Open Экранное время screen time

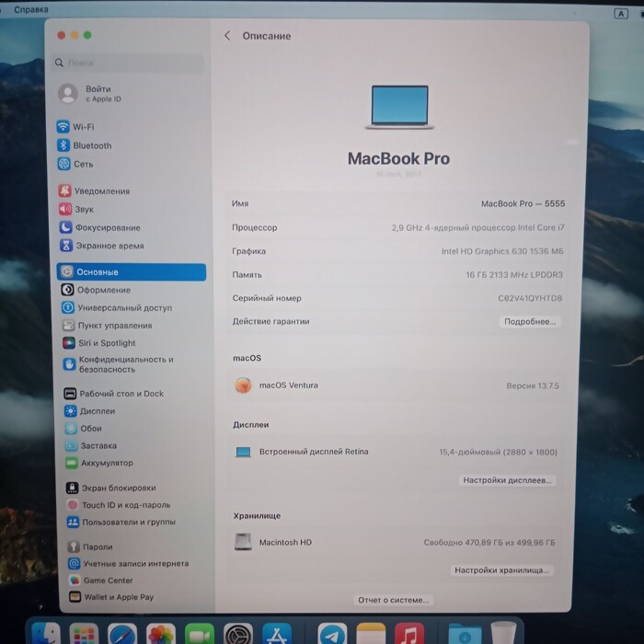[x=102, y=246]
